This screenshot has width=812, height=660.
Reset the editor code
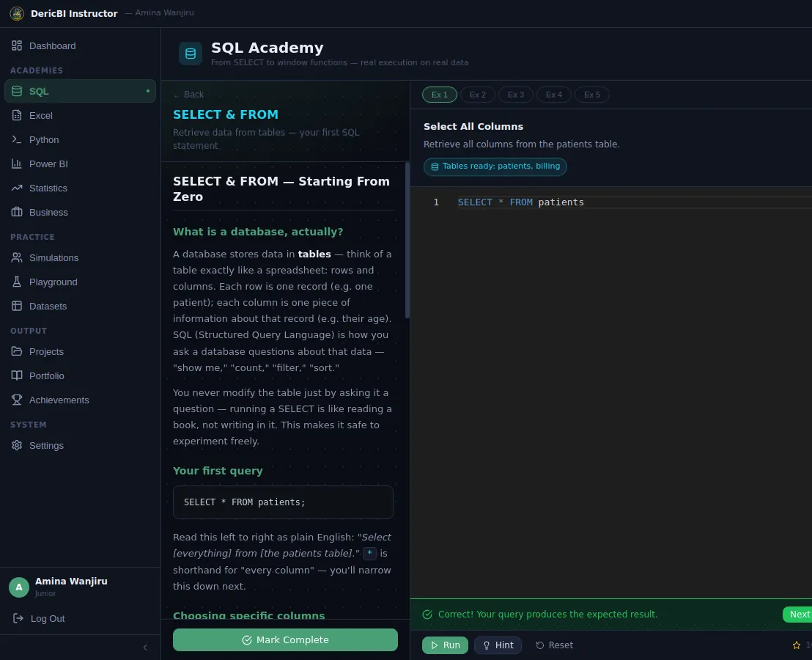(555, 645)
